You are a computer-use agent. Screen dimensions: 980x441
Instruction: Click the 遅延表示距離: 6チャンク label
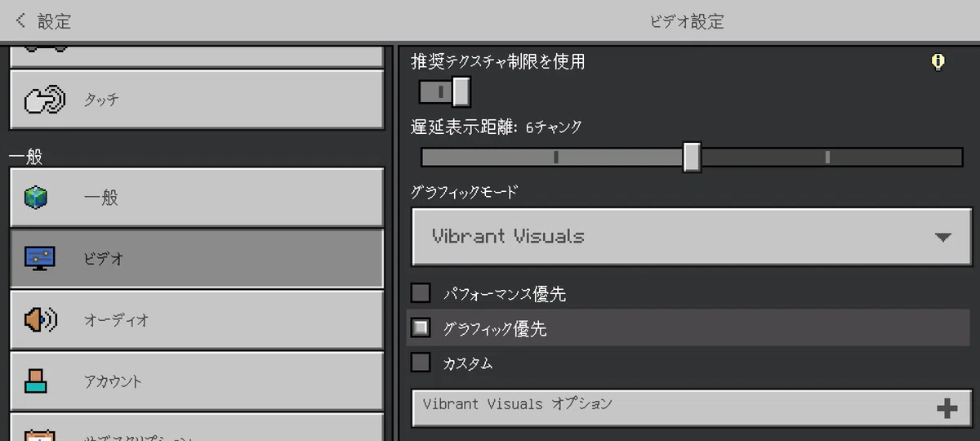[x=497, y=127]
